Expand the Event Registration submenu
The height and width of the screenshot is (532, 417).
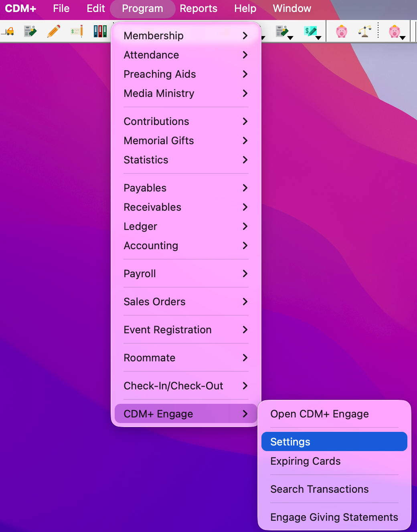click(186, 330)
